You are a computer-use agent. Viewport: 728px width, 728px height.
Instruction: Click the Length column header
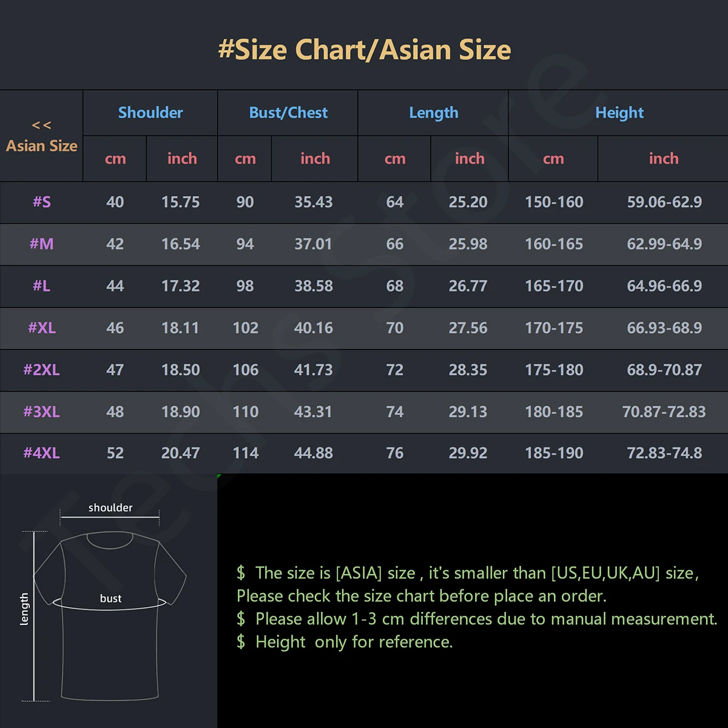pyautogui.click(x=434, y=113)
